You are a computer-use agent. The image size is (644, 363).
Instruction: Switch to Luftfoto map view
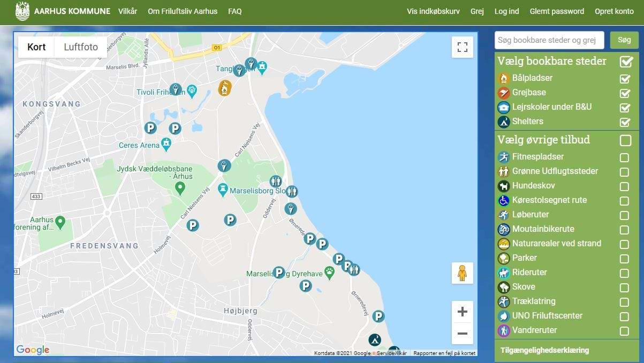[x=81, y=47]
